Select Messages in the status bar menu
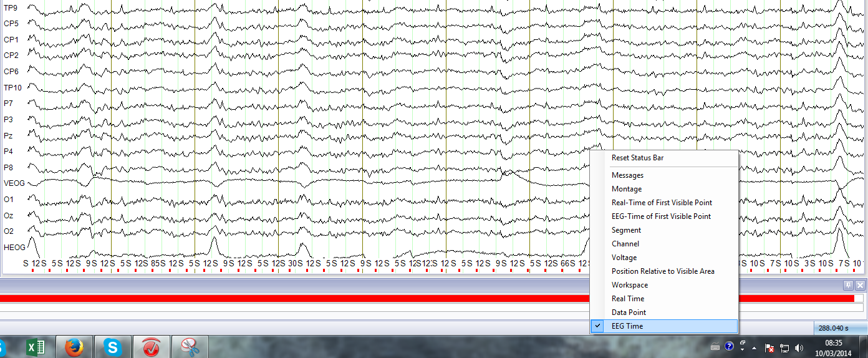The image size is (868, 358). tap(663, 175)
